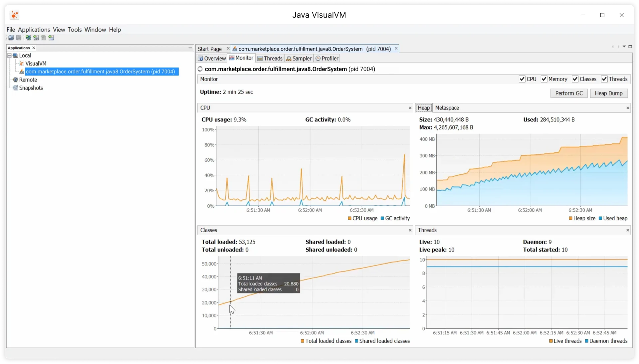
Task: Click Add JMX Connection toolbar icon
Action: coord(36,38)
